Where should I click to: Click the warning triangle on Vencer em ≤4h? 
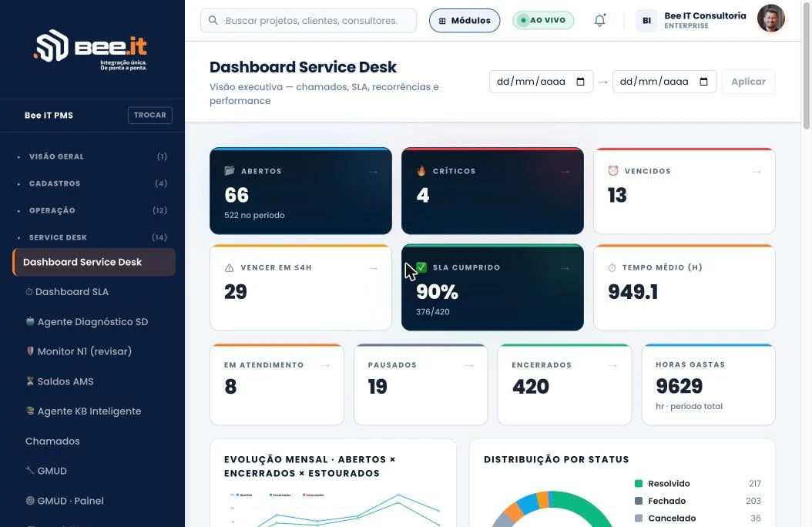click(230, 267)
